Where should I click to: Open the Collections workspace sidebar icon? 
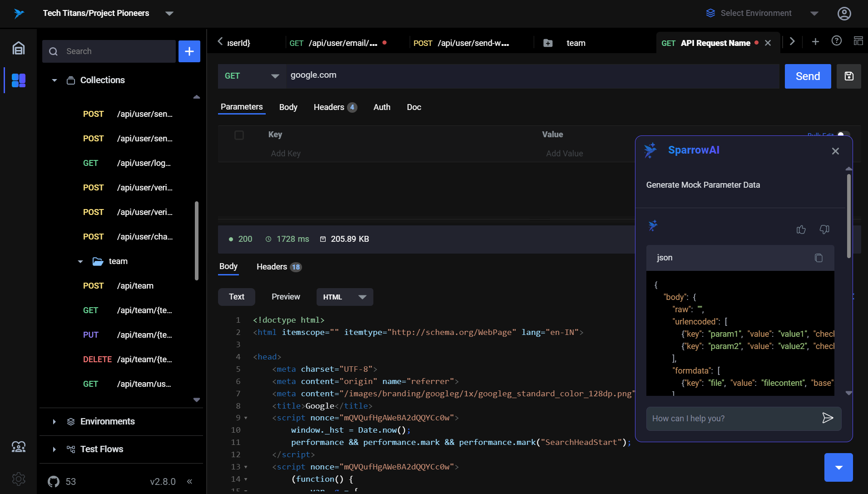click(19, 80)
